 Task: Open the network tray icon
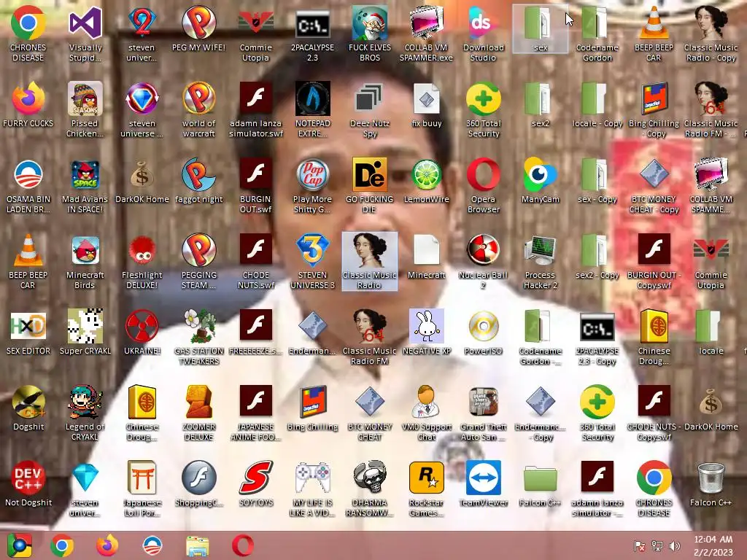(x=657, y=546)
